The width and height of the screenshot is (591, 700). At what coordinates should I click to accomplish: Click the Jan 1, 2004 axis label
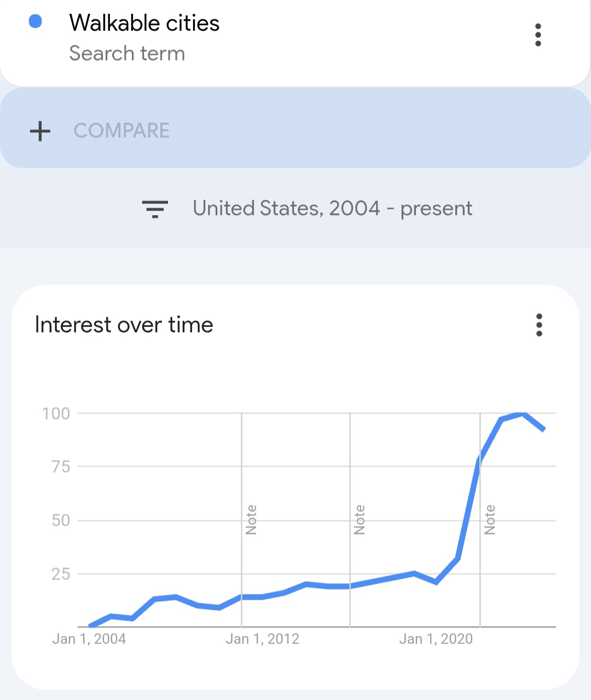pos(89,639)
